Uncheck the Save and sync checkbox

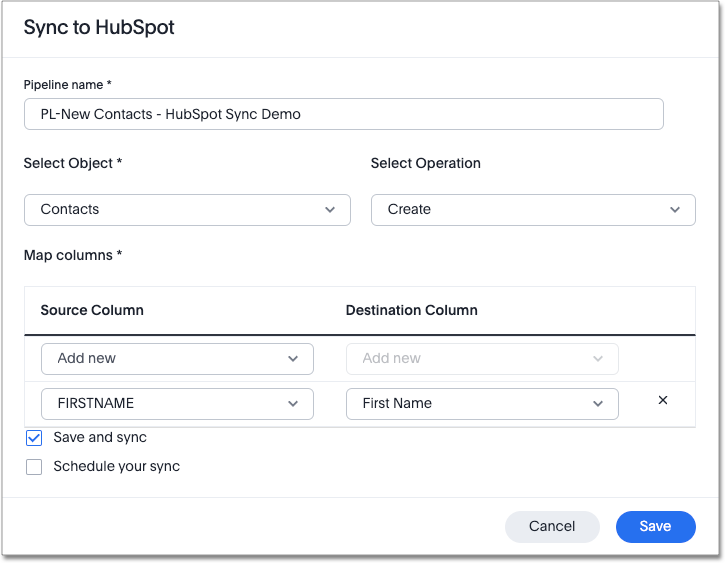click(34, 438)
